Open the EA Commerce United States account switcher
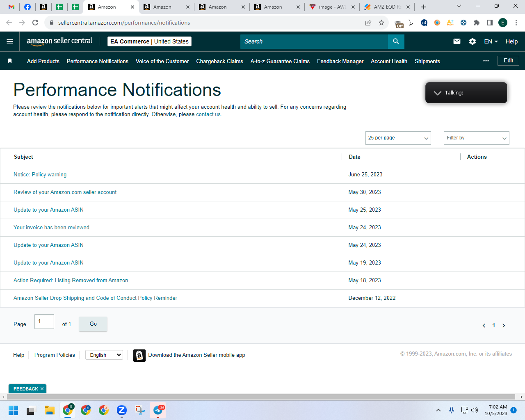The width and height of the screenshot is (525, 420). pyautogui.click(x=149, y=41)
